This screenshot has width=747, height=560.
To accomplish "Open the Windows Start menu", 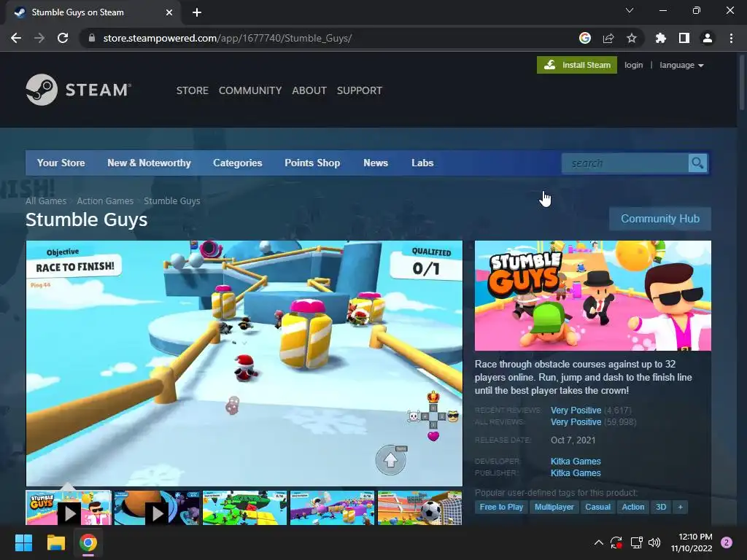I will pos(23,542).
